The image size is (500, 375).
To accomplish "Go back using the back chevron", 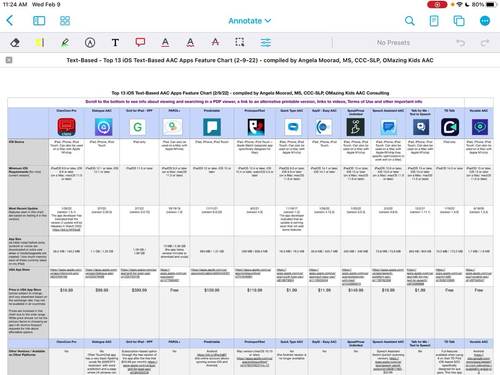I will pos(10,21).
